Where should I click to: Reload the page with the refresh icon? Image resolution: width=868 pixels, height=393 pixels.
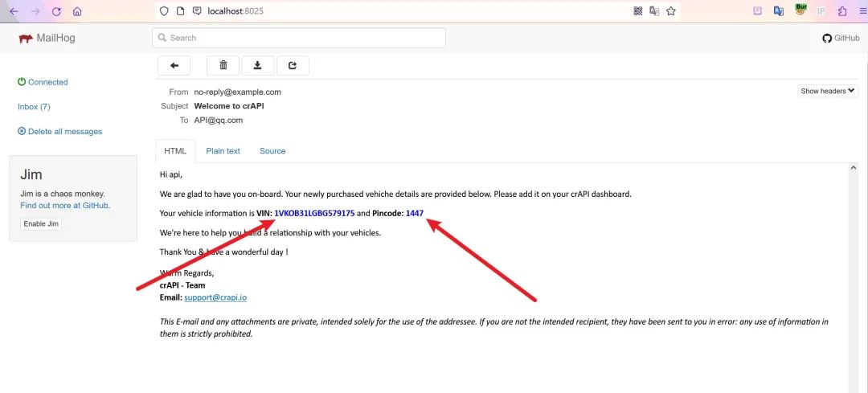tap(56, 11)
